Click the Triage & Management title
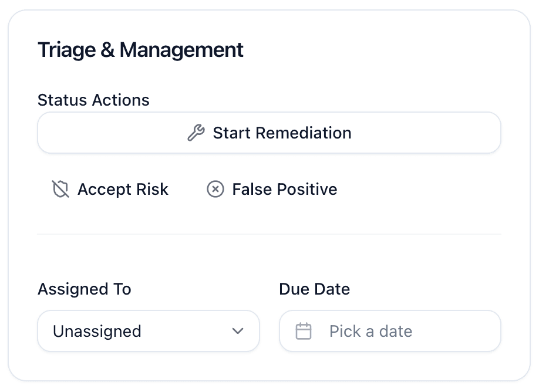 tap(140, 50)
